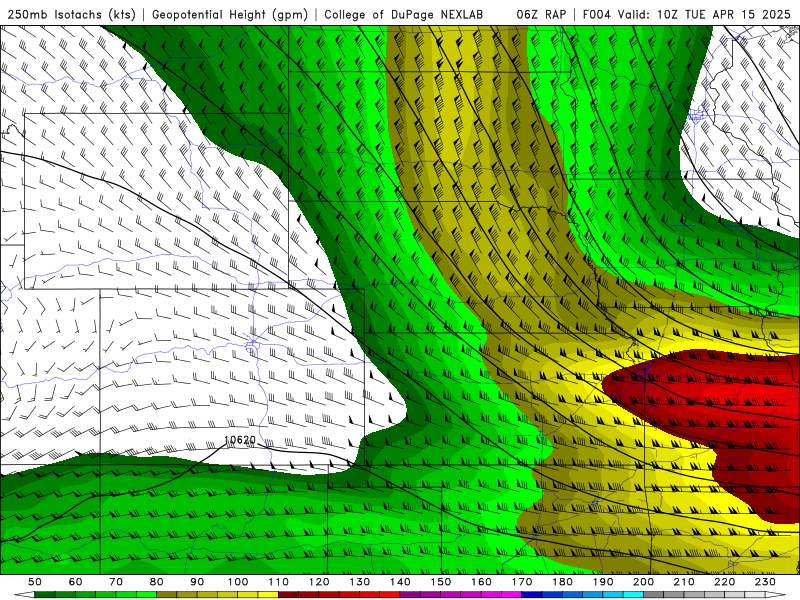Click the '50' value on color scale
Viewport: 800px width, 600px height.
35,582
